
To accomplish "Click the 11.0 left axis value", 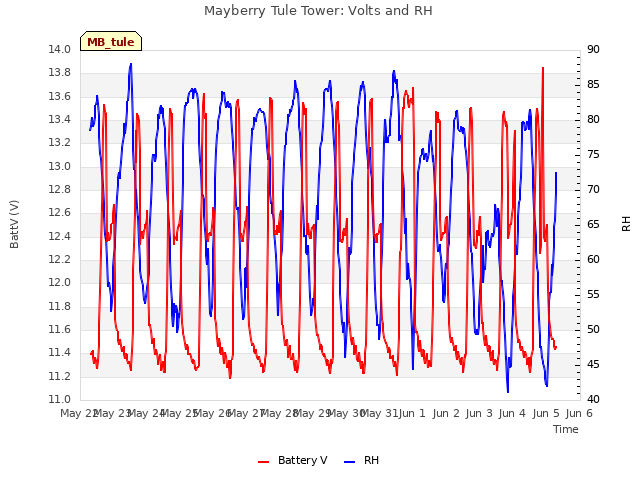I will click(60, 400).
